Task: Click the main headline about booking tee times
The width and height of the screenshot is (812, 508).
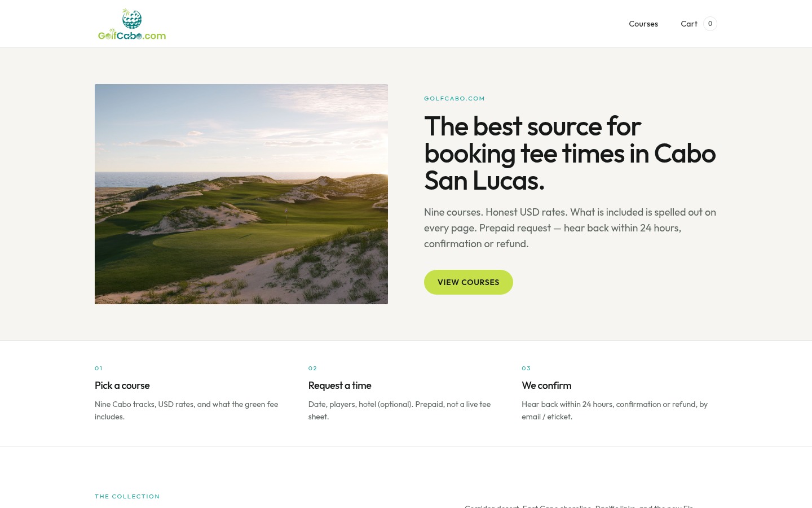Action: 570,154
